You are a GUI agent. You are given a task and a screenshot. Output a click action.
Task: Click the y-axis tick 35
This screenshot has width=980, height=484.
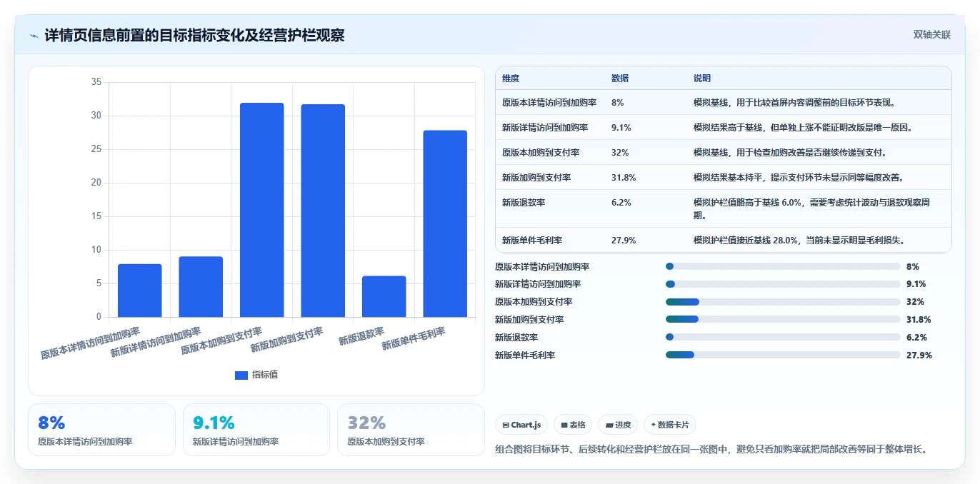pos(96,82)
